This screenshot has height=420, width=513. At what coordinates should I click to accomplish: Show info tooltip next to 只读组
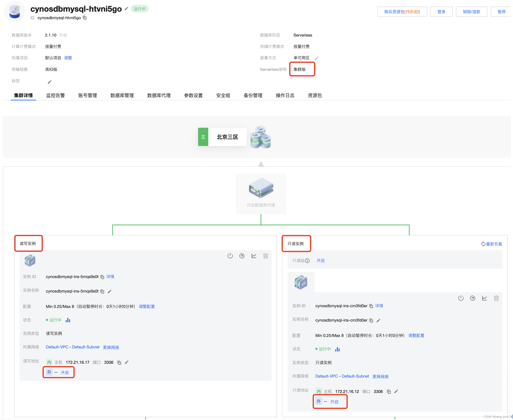(307, 261)
